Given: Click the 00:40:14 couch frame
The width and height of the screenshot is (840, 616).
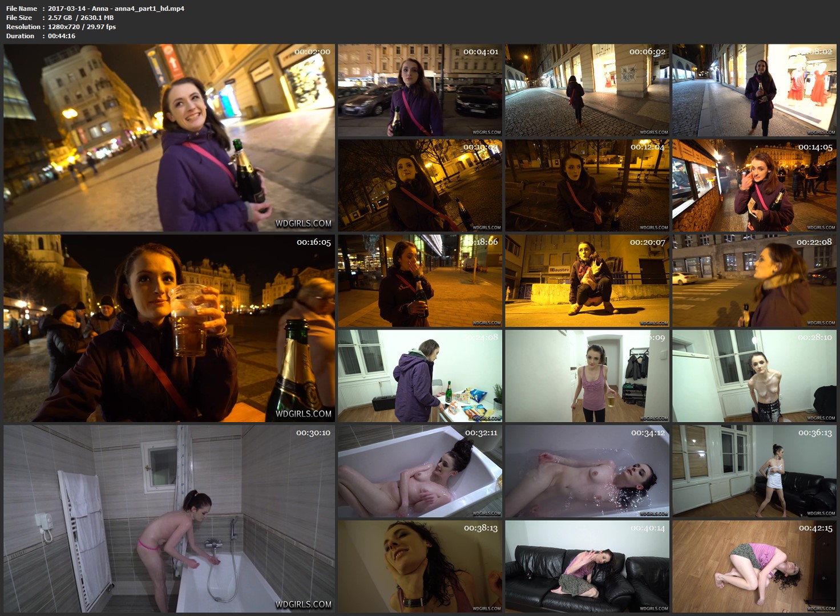Looking at the screenshot, I should pos(587,566).
